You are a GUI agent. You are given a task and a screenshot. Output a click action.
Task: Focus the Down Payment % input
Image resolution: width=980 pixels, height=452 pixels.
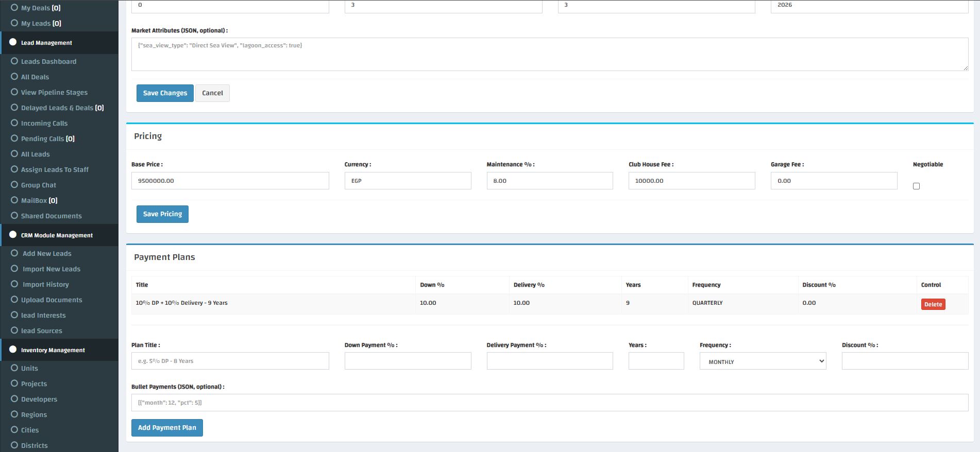pyautogui.click(x=408, y=361)
